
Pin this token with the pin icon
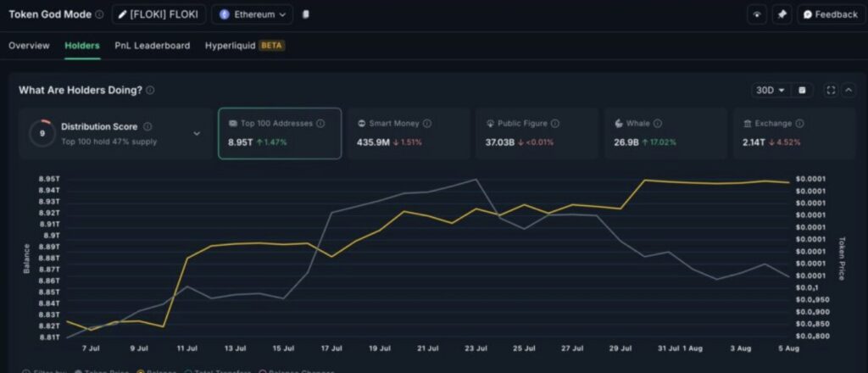pos(782,14)
